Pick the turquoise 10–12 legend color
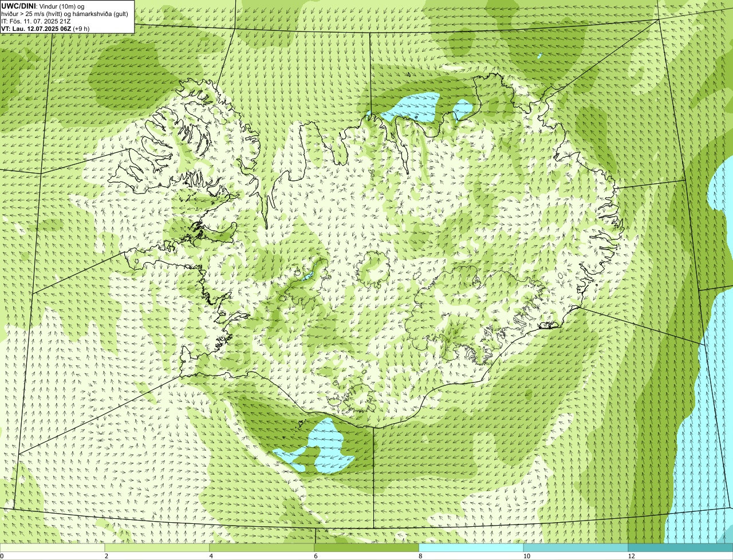This screenshot has height=560, width=733. pyautogui.click(x=576, y=547)
